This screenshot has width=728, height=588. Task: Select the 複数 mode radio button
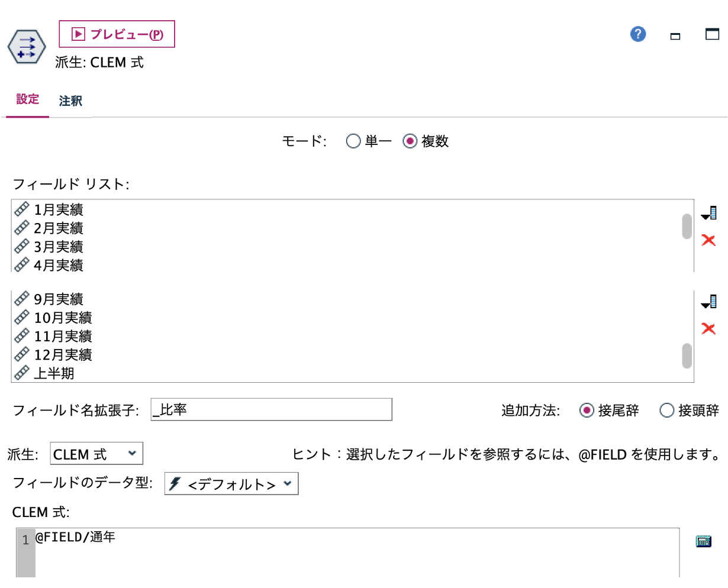pos(410,141)
